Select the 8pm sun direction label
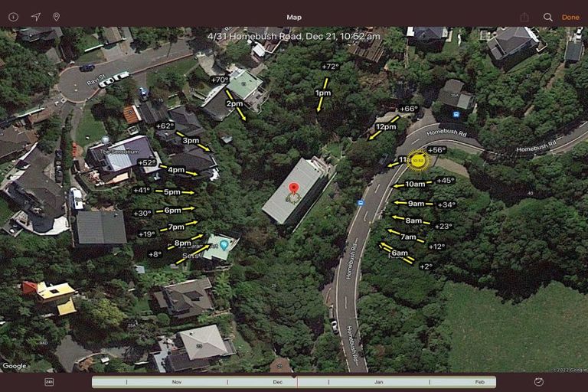Image resolution: width=588 pixels, height=392 pixels. click(182, 243)
